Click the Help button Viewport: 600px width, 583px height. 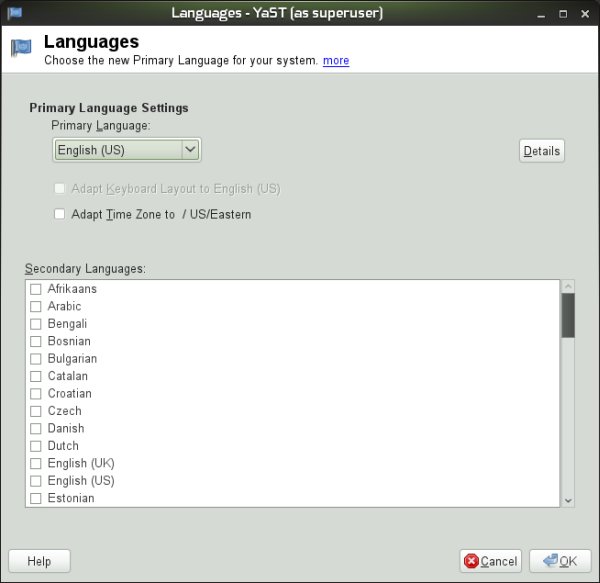39,561
